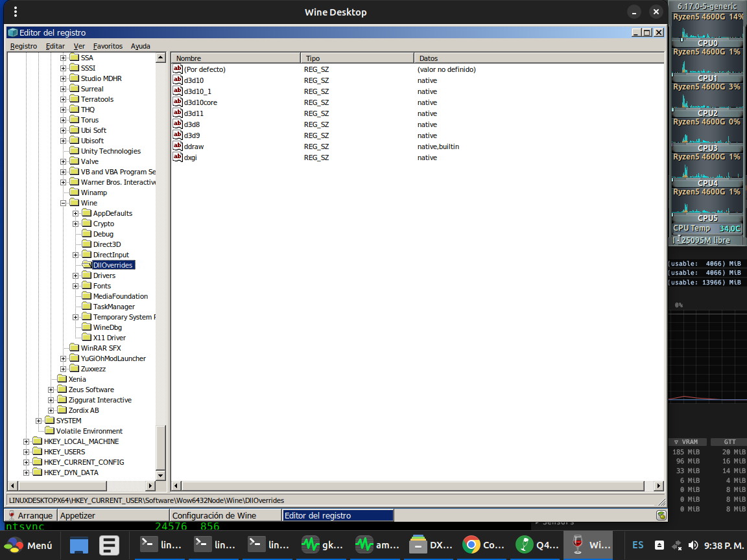This screenshot has width=747, height=560.
Task: Click the show desktop icon in the taskbar
Action: click(79, 545)
